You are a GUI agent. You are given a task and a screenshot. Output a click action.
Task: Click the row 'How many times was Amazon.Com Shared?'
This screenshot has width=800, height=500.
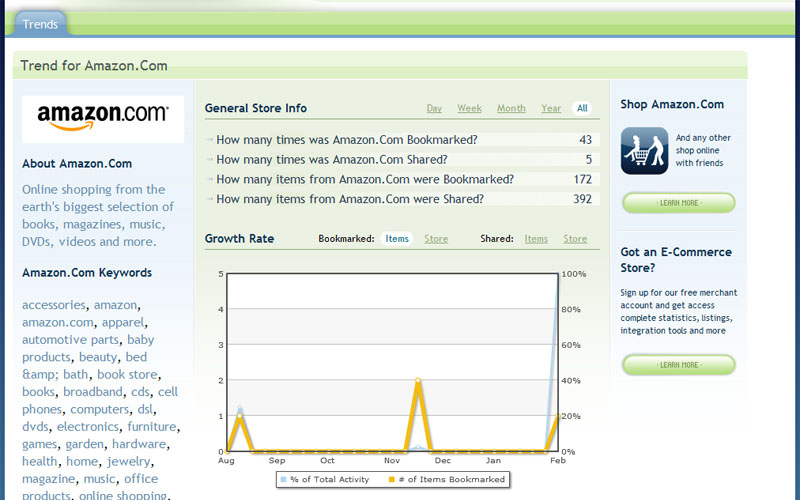[x=402, y=160]
